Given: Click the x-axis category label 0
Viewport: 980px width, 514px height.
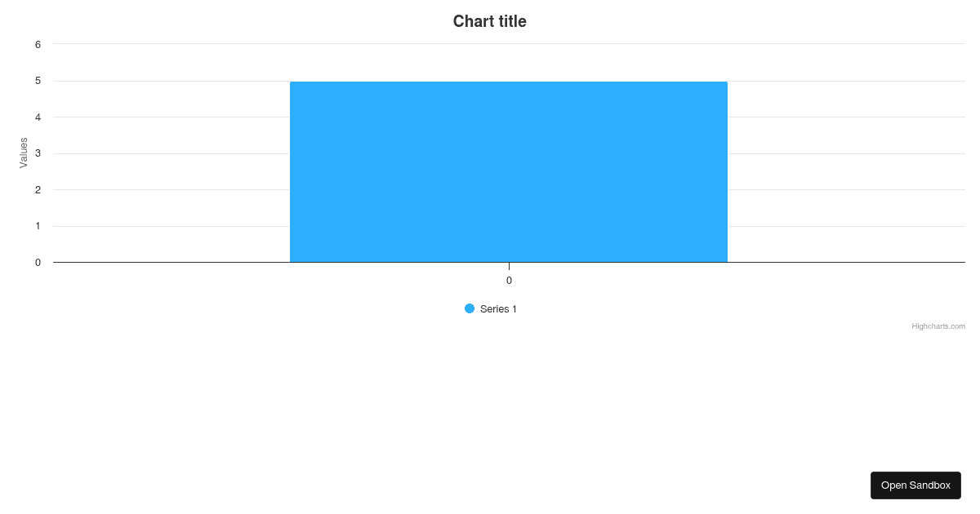Looking at the screenshot, I should (509, 280).
